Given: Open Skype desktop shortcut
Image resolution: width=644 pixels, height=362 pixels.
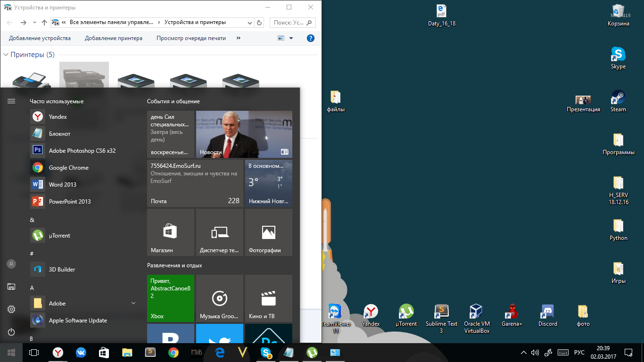Looking at the screenshot, I should tap(619, 58).
